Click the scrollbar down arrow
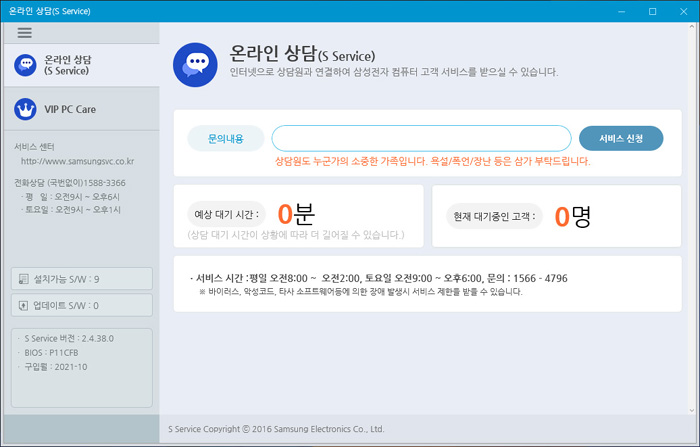Image resolution: width=700 pixels, height=447 pixels. coord(692,410)
